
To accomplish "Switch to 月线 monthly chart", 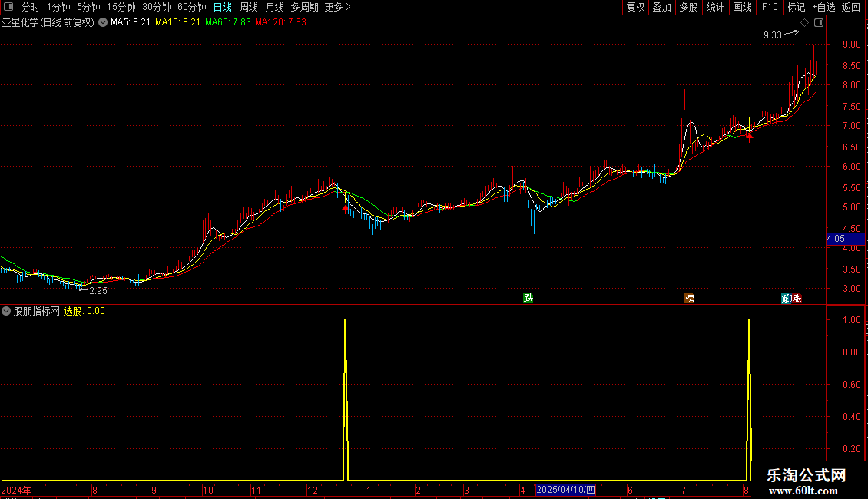I will [x=274, y=7].
